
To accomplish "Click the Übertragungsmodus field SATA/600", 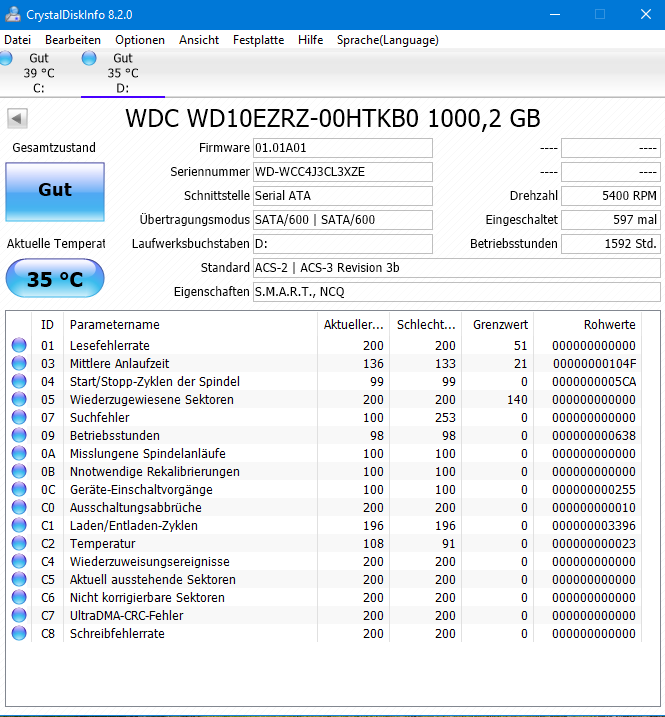I will 343,220.
